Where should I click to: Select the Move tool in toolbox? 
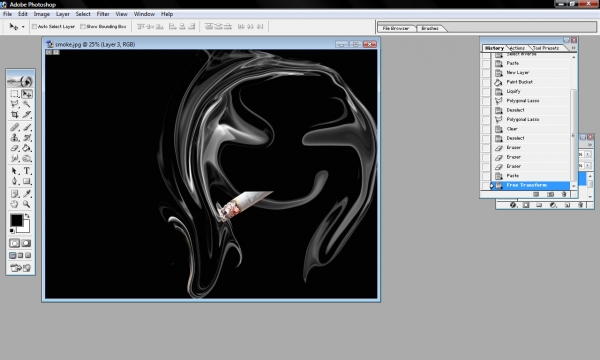[27, 94]
